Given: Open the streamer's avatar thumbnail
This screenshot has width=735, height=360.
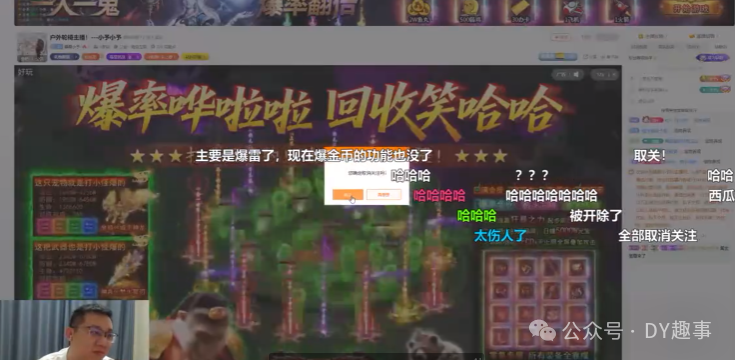Looking at the screenshot, I should [x=32, y=47].
